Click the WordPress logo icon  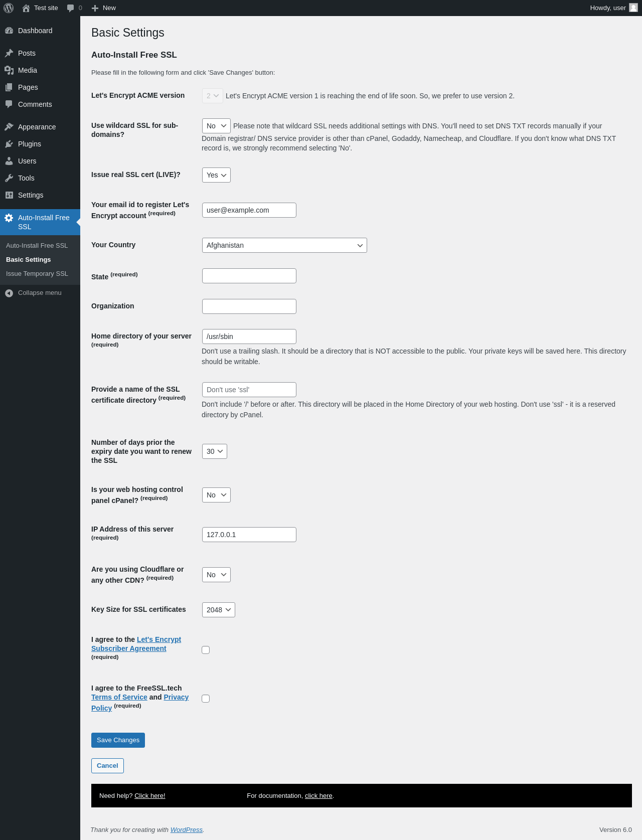click(9, 8)
